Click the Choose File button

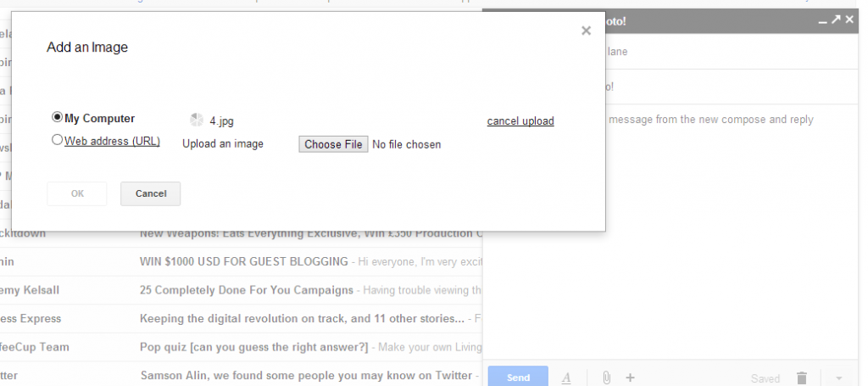333,144
